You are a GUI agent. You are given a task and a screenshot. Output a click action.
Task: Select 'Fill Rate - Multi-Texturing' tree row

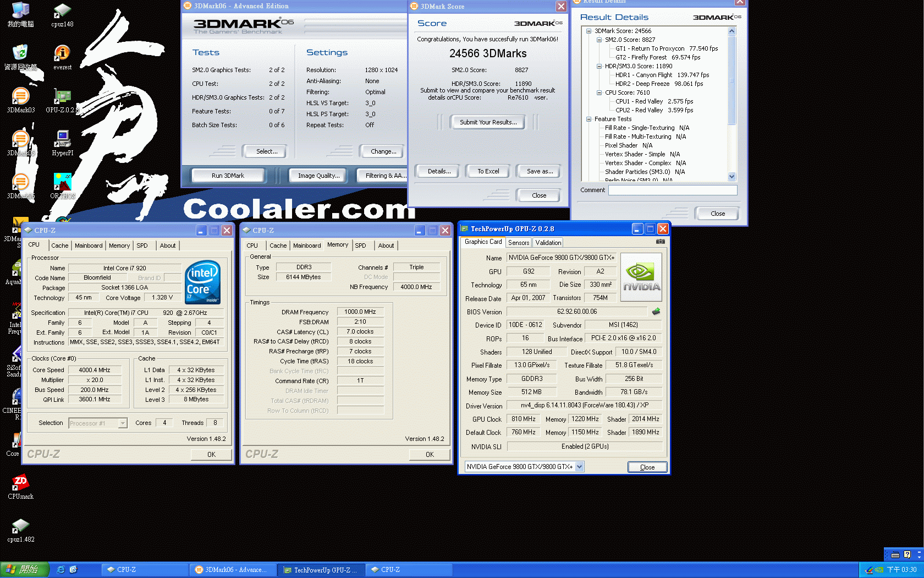645,137
